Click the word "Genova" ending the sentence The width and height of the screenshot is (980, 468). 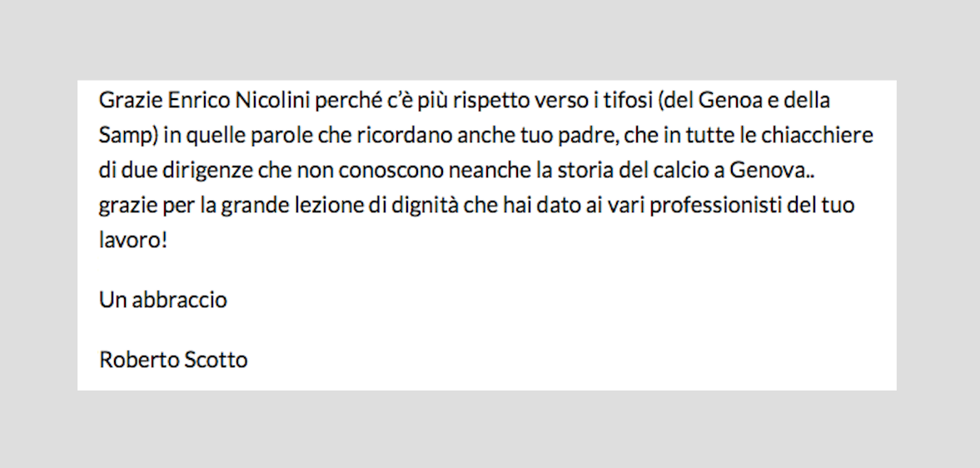(764, 171)
